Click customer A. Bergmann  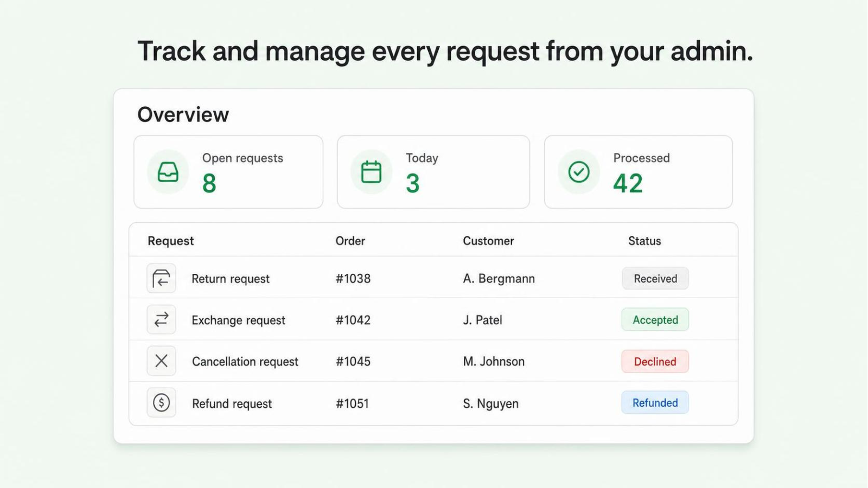(x=499, y=279)
